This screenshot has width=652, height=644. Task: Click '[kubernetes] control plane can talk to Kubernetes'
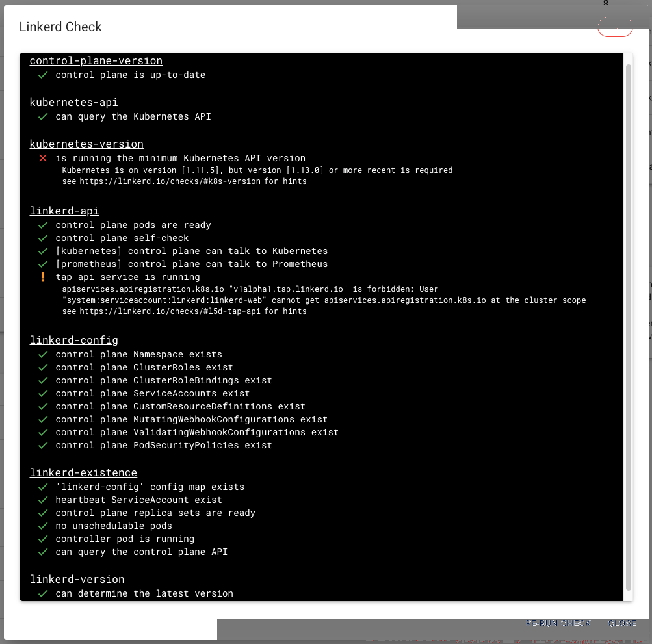click(x=192, y=251)
